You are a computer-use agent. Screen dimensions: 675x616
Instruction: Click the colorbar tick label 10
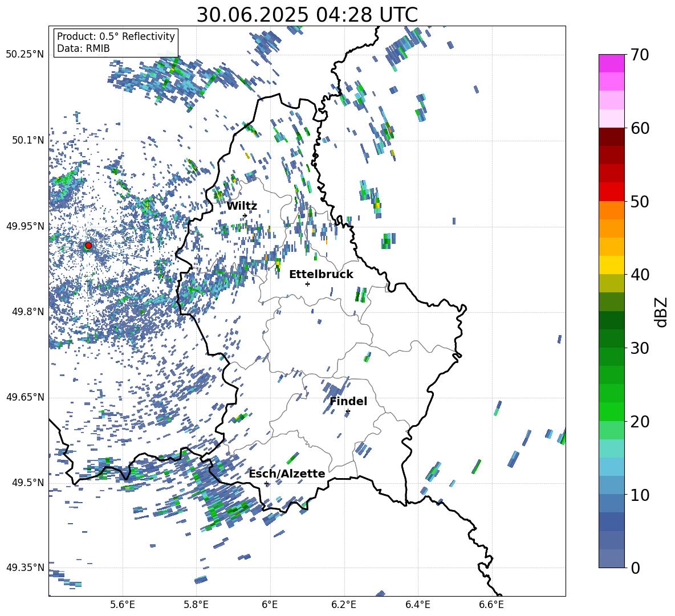click(640, 495)
